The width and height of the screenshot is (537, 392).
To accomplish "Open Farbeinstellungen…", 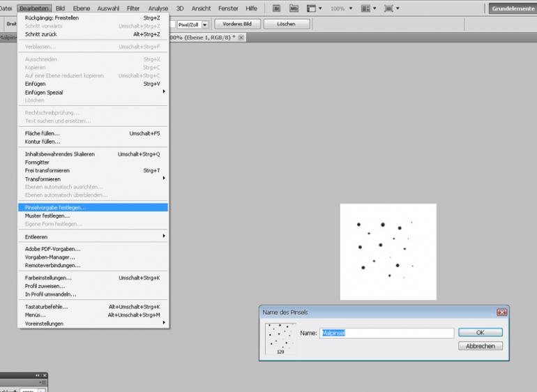I will click(93, 278).
